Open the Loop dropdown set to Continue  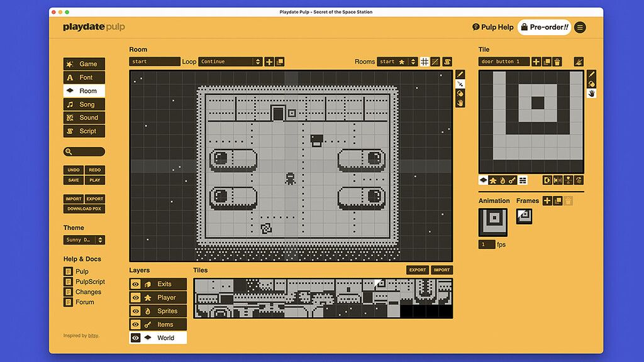pos(230,62)
